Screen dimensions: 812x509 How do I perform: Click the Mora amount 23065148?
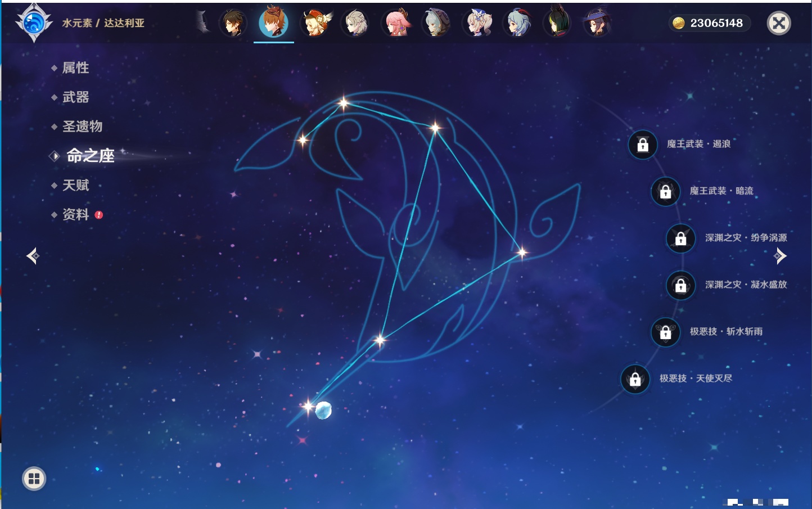[x=716, y=23]
